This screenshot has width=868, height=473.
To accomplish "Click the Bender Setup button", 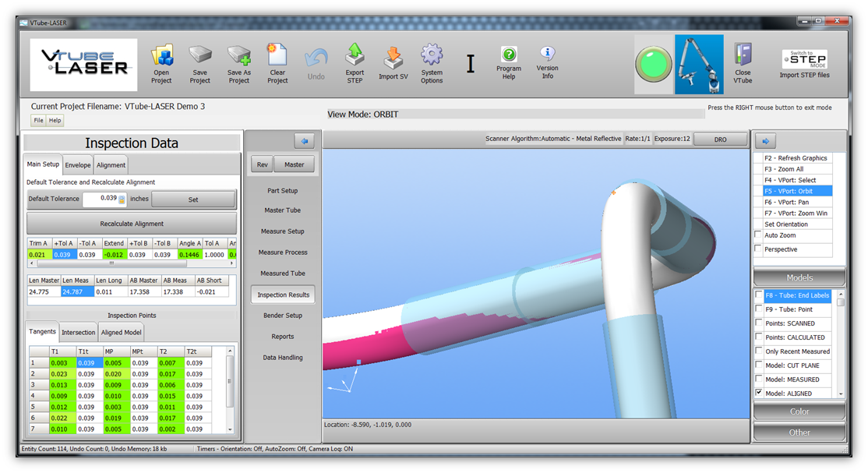I will (x=281, y=316).
